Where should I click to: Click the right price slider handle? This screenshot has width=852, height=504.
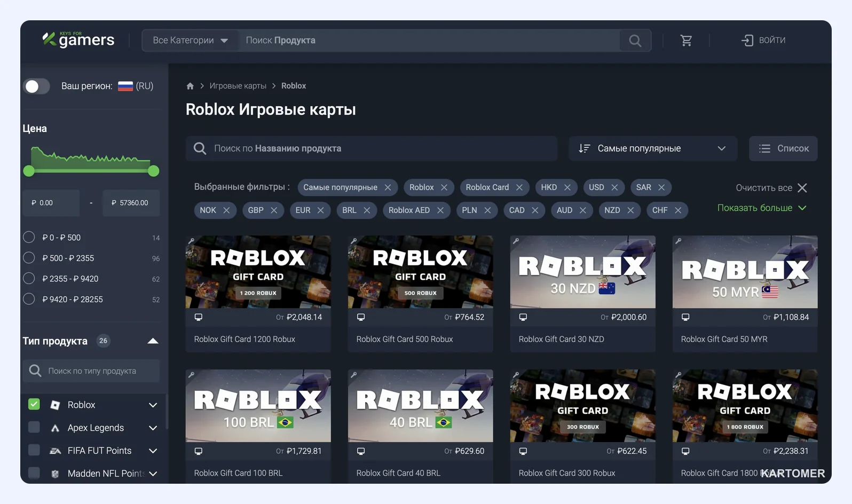click(154, 171)
